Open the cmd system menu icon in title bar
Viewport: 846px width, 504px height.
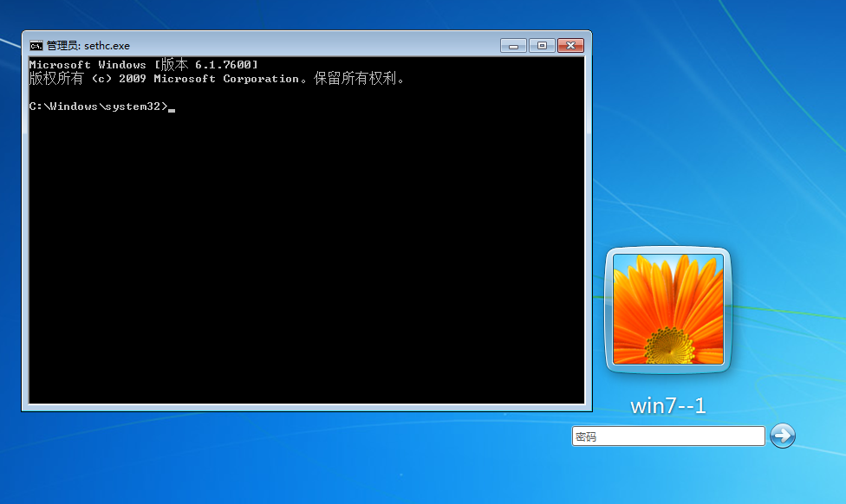36,46
